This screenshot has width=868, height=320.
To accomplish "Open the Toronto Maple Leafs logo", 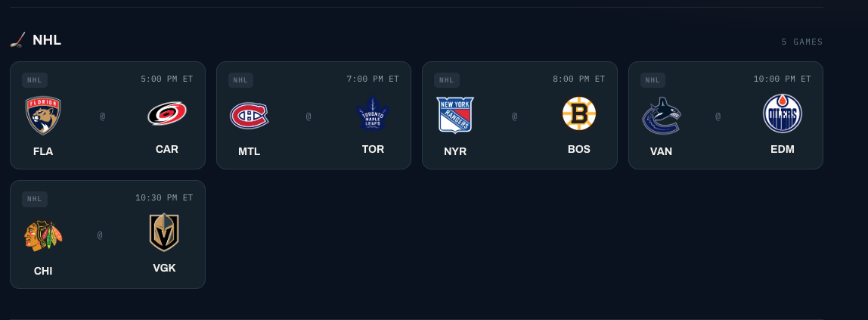I will (x=373, y=113).
